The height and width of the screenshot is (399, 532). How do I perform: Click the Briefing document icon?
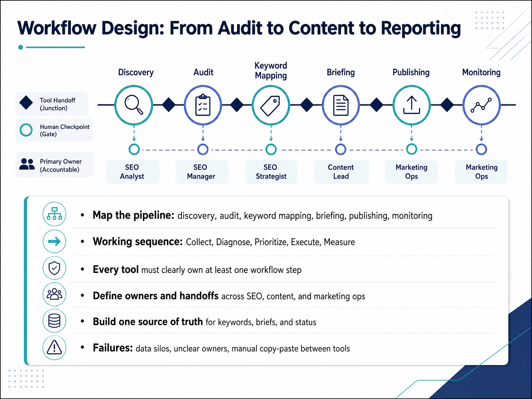(341, 105)
